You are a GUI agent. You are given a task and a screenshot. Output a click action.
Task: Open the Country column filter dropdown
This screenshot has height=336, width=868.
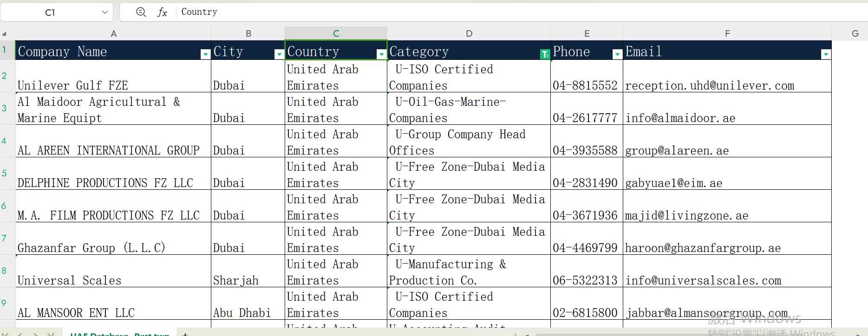(x=381, y=54)
